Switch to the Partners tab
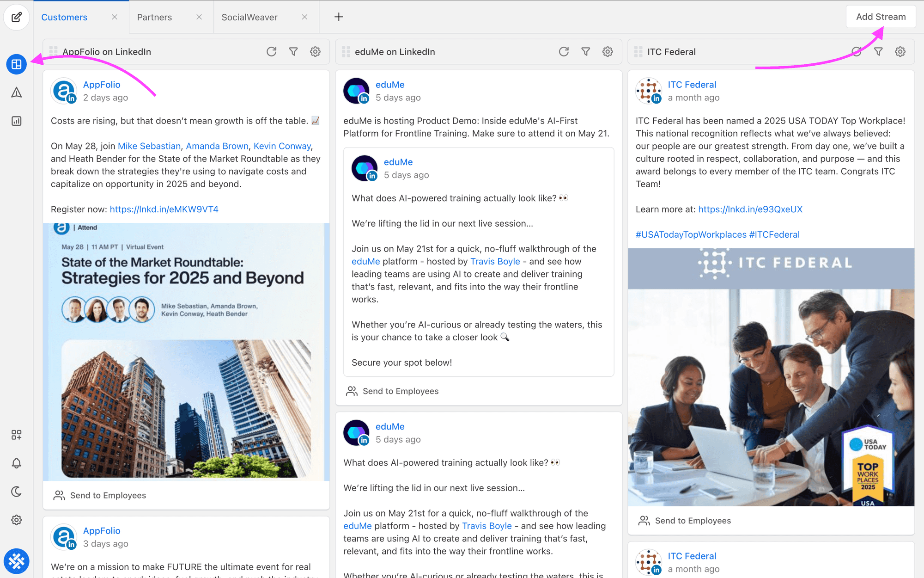Screen dimensions: 924x578 click(x=154, y=17)
